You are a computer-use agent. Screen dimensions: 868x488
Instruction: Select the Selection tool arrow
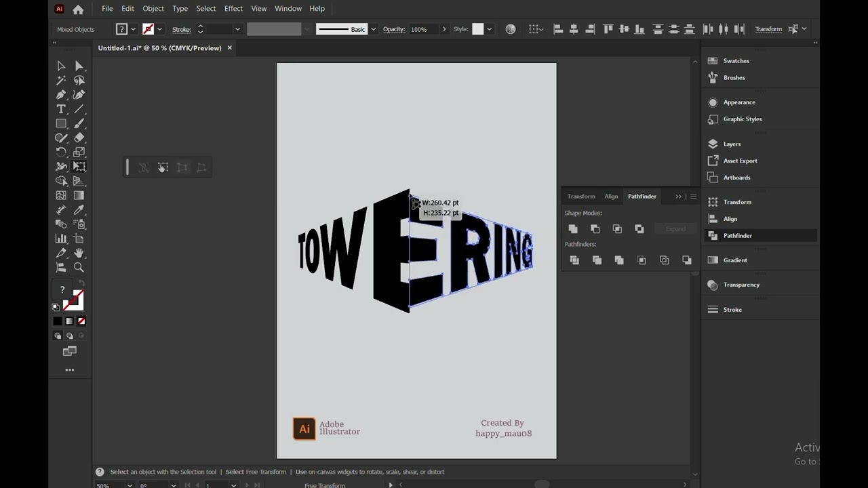click(x=61, y=66)
